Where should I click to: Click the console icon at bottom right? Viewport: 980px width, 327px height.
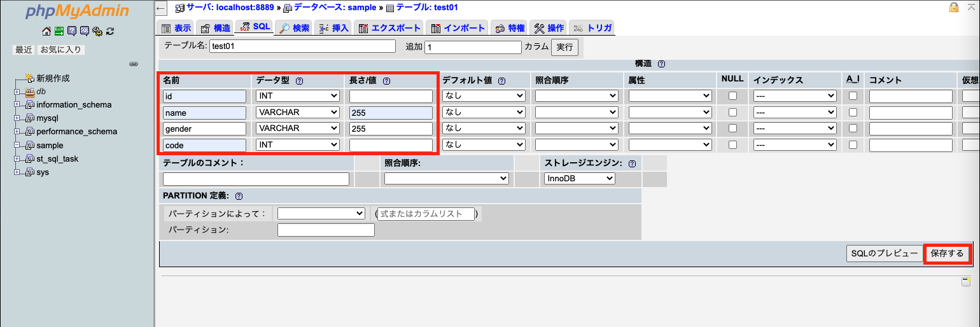pos(966,282)
